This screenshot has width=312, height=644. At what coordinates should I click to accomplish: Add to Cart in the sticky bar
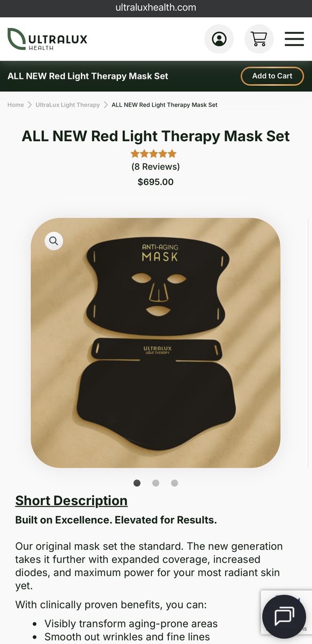272,76
